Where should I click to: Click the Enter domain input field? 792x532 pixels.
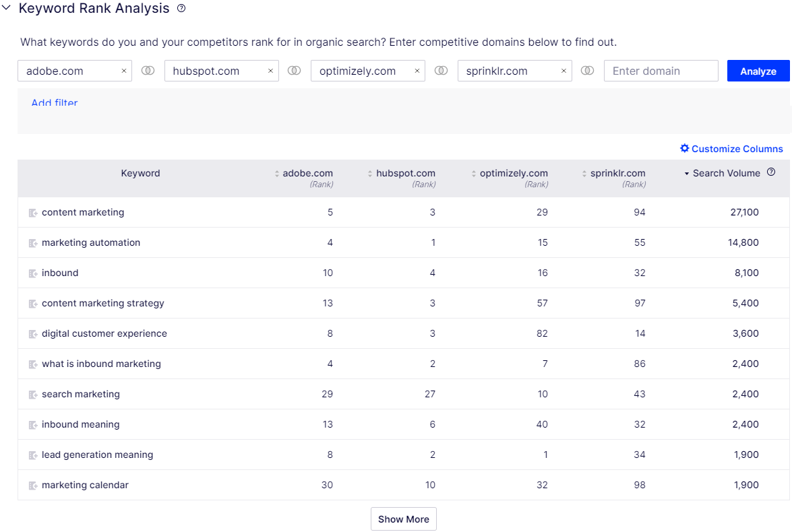(x=661, y=71)
